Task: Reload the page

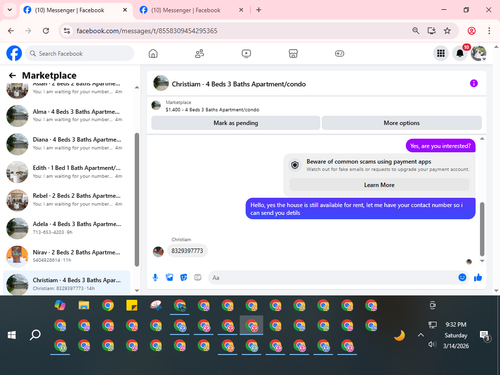Action: click(x=46, y=31)
